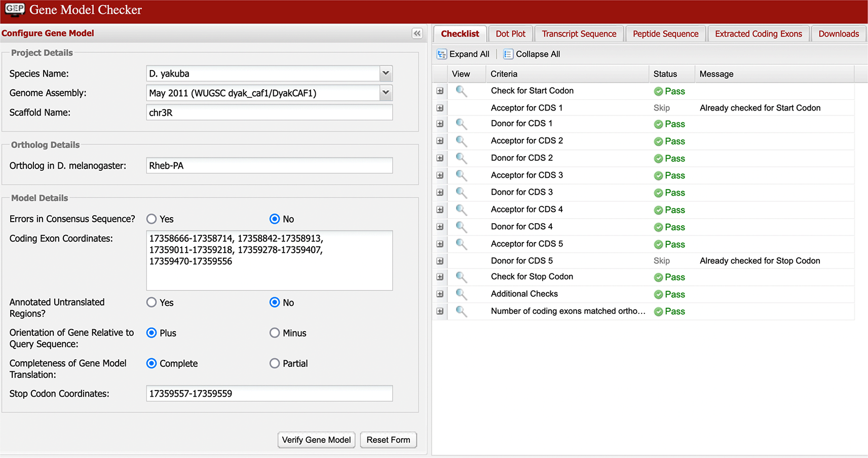Click into the Stop Codon Coordinates field
The image size is (868, 458).
click(x=269, y=394)
